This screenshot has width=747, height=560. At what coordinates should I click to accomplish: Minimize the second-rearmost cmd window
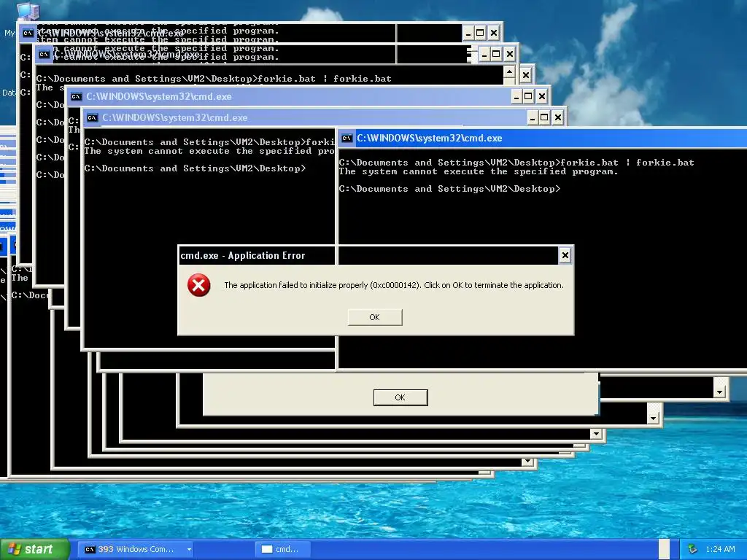pyautogui.click(x=484, y=54)
